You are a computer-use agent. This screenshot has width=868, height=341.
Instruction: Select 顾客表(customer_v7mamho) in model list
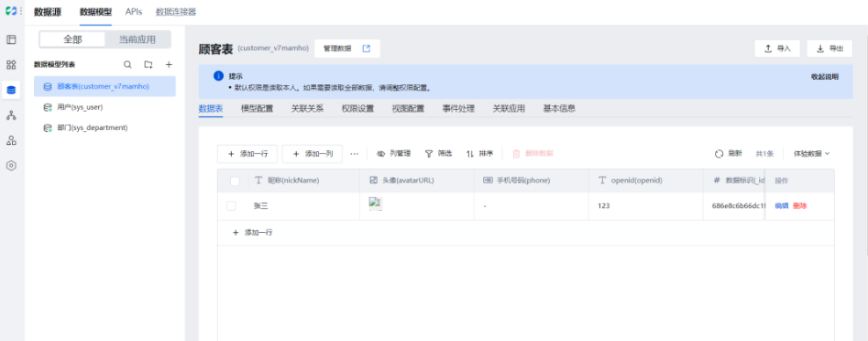coord(104,86)
